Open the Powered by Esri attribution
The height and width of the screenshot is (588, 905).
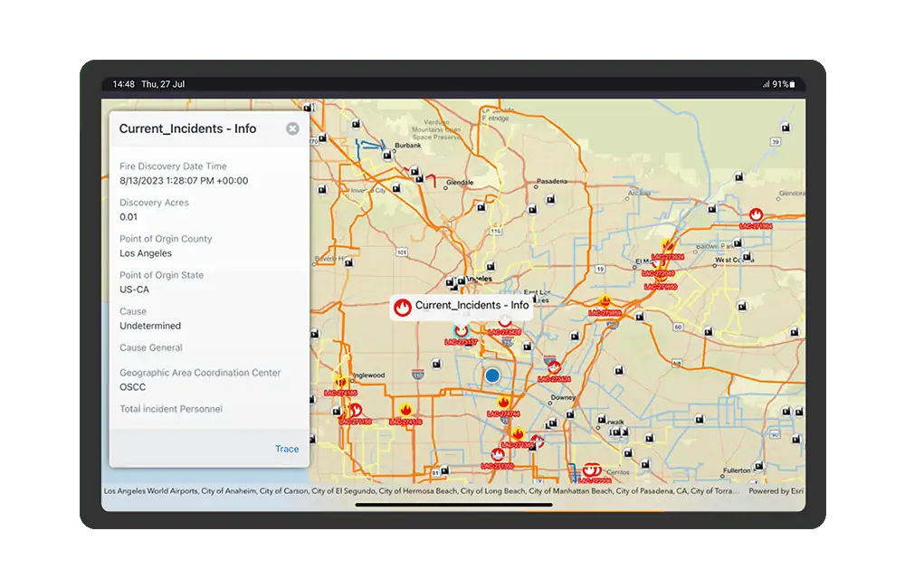point(775,491)
